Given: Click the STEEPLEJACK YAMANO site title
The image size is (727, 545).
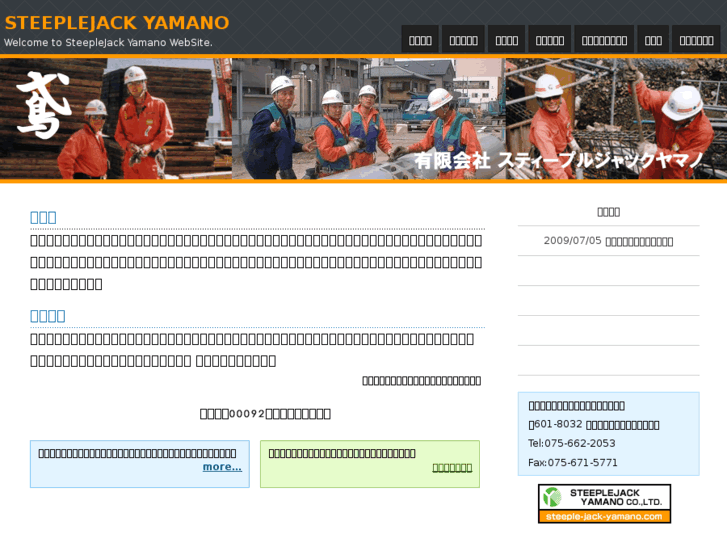Looking at the screenshot, I should click(117, 23).
